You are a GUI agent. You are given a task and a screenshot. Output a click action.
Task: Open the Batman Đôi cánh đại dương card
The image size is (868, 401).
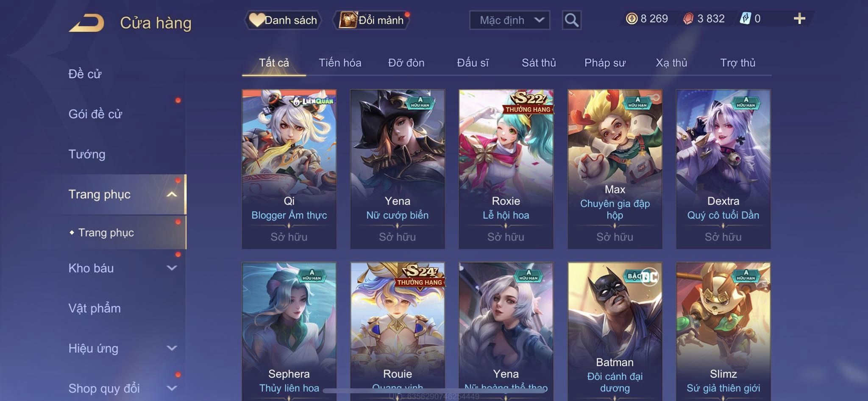(x=615, y=331)
